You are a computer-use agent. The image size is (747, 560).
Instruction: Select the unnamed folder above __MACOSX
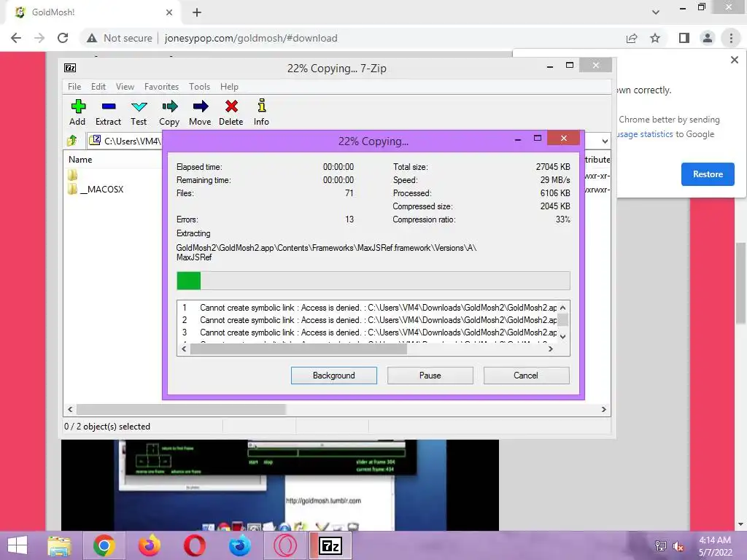(72, 175)
